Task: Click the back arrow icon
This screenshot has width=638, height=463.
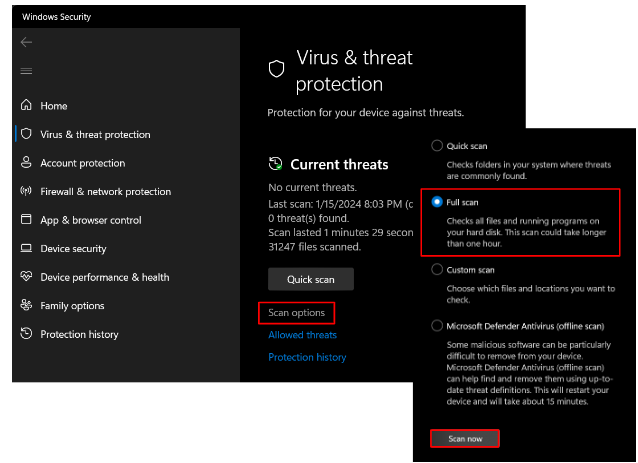Action: coord(26,42)
